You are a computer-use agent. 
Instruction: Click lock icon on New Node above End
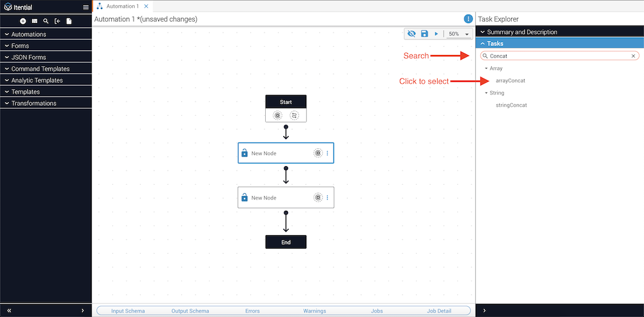244,197
